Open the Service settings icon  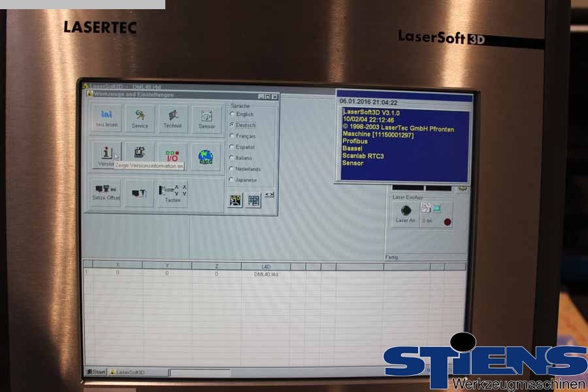(x=140, y=118)
